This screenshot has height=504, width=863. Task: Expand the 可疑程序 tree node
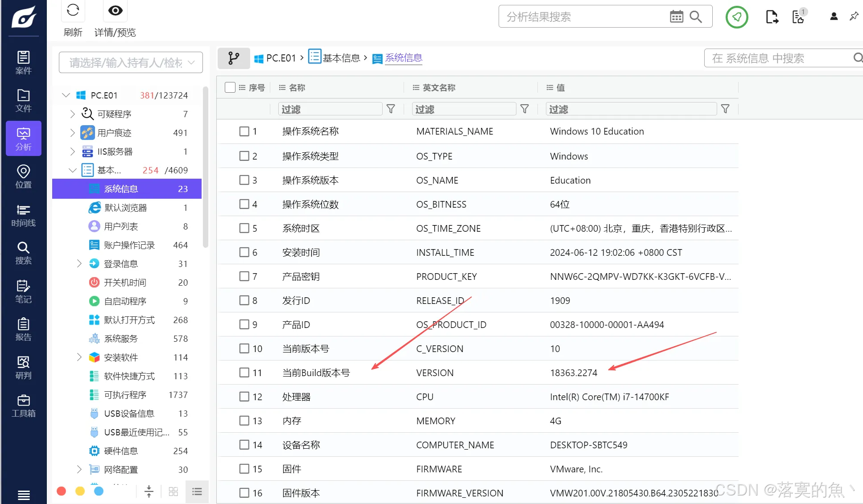[x=72, y=114]
